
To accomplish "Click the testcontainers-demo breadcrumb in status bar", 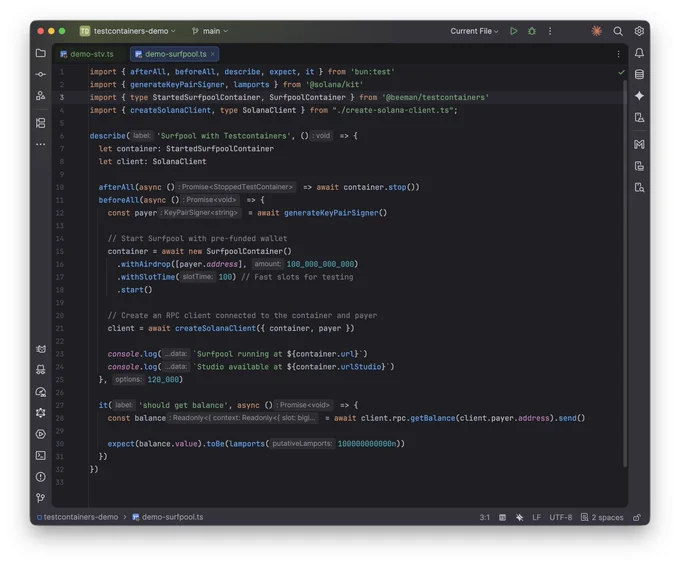I will (77, 517).
